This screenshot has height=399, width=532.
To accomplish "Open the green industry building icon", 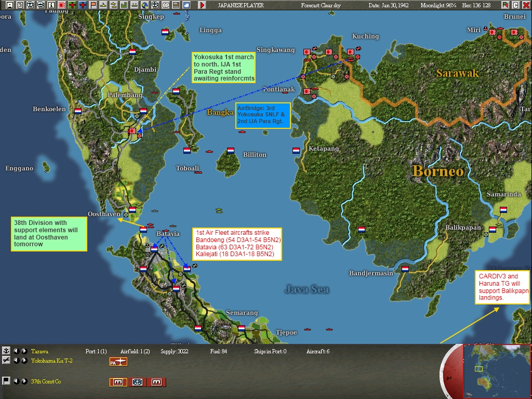I will [124, 5].
